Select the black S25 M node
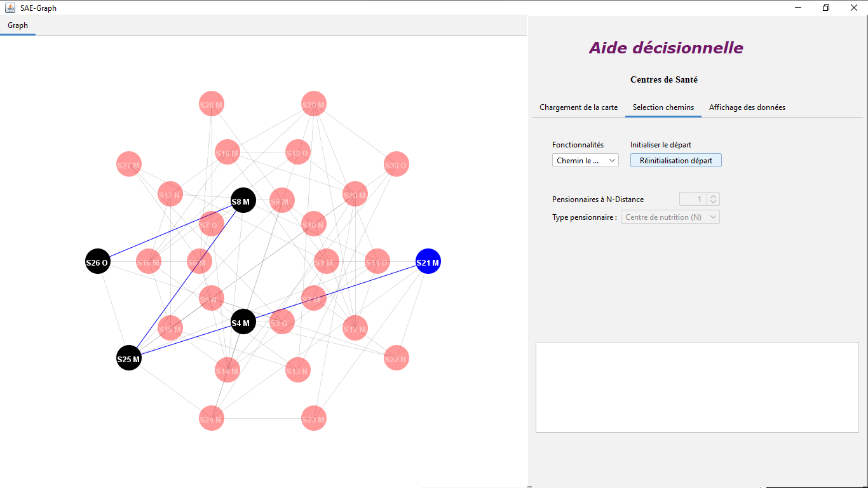The height and width of the screenshot is (488, 868). click(x=128, y=358)
